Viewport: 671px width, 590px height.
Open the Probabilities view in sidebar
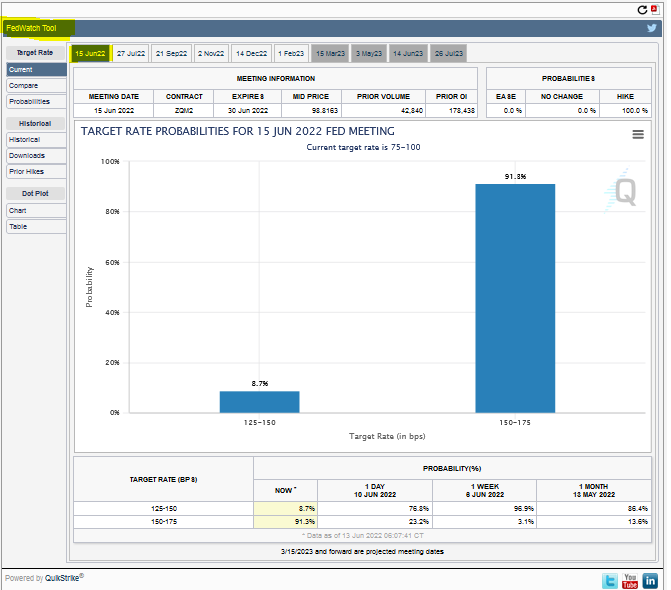(36, 101)
